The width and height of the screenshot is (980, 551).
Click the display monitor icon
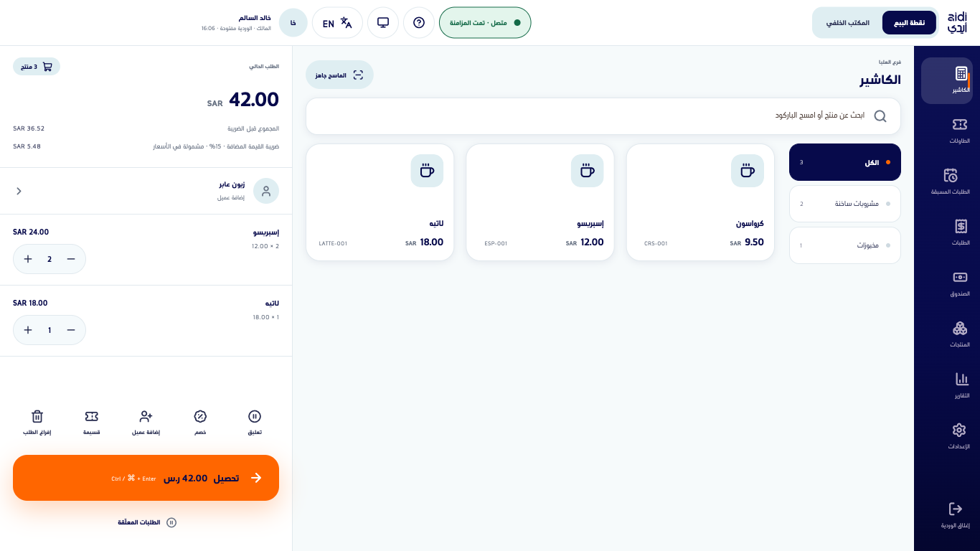pyautogui.click(x=383, y=23)
